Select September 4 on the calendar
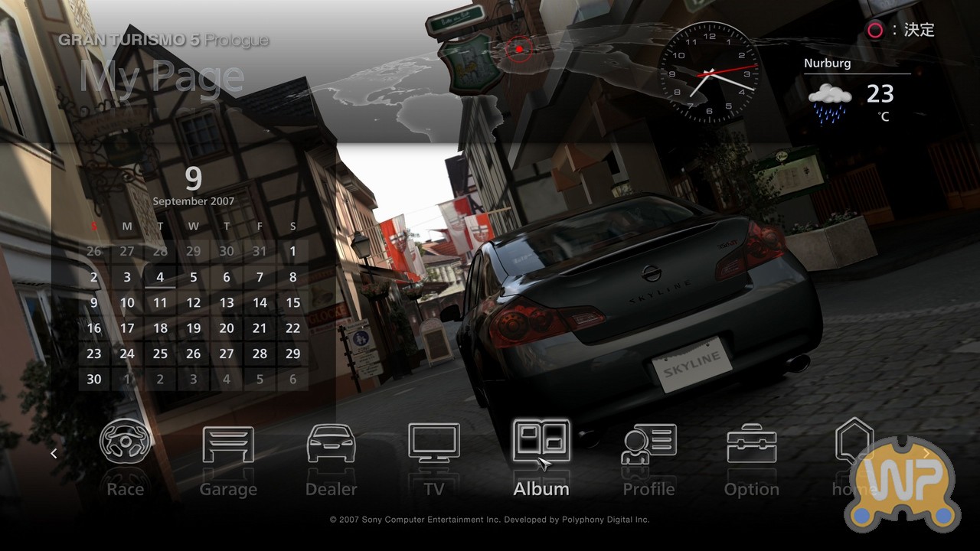 pos(160,278)
